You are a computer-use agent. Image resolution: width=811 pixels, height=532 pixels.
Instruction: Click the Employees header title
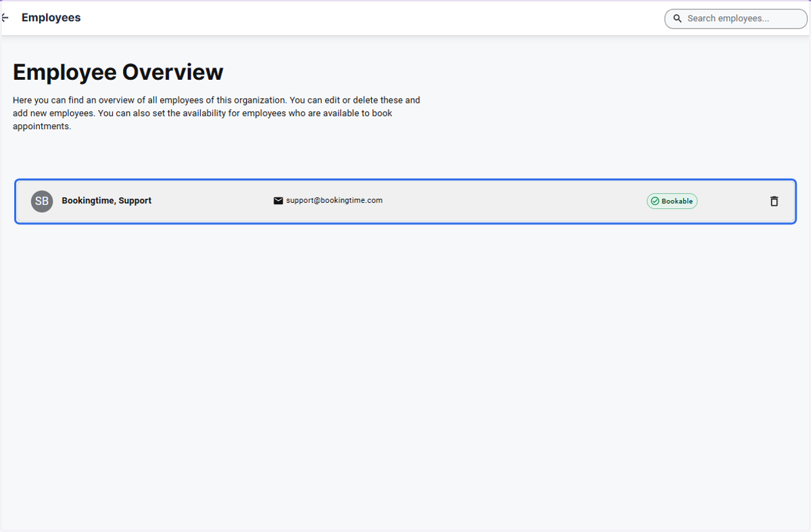[x=51, y=18]
